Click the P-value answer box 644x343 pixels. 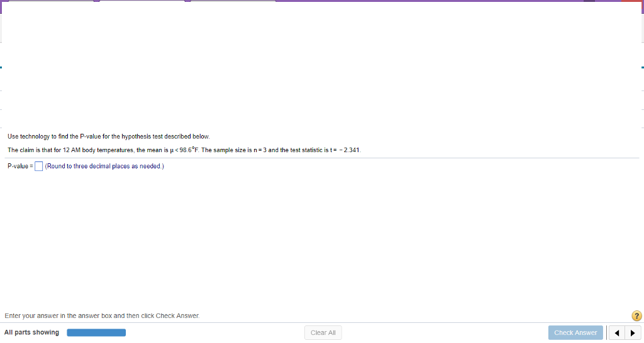tap(38, 166)
